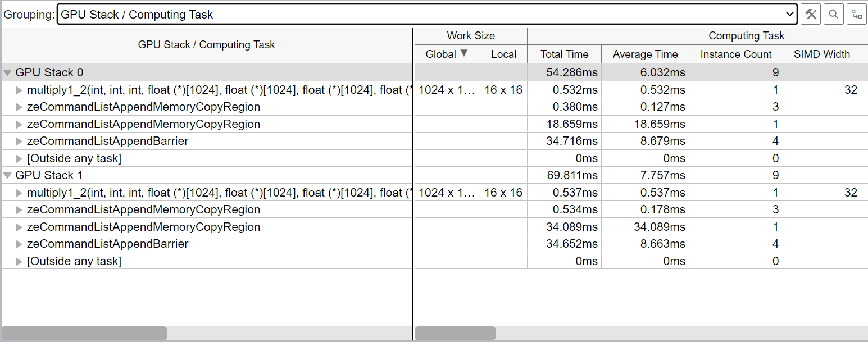The width and height of the screenshot is (868, 342).
Task: Expand zeCommandListAppendBarrier under GPU Stack 1
Action: tap(19, 244)
